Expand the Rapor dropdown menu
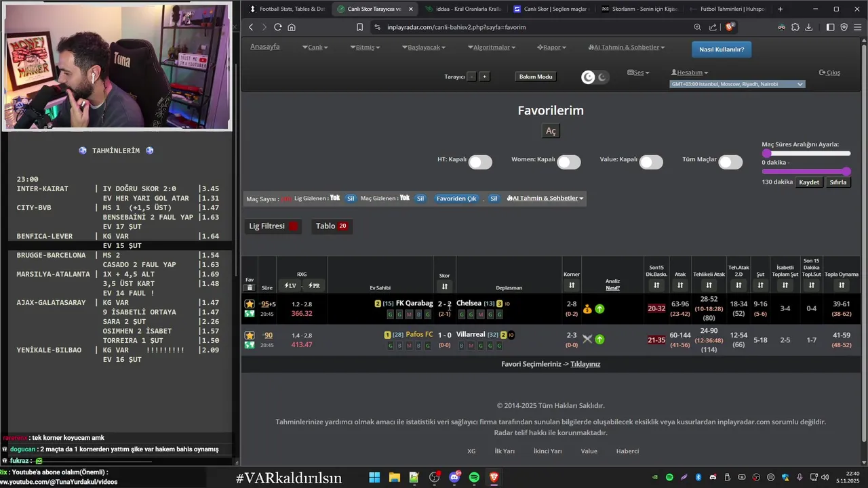Image resolution: width=868 pixels, height=488 pixels. click(x=551, y=47)
